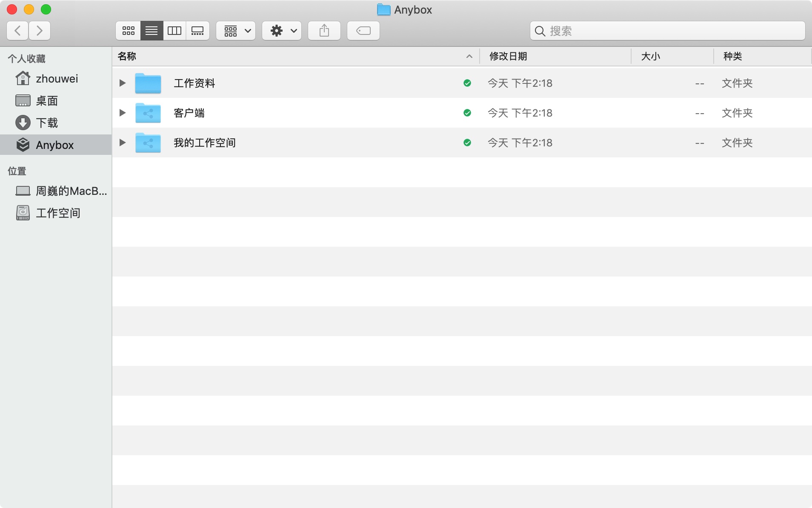Open 下载 in the sidebar
Screen dimensions: 812x508
click(56, 123)
